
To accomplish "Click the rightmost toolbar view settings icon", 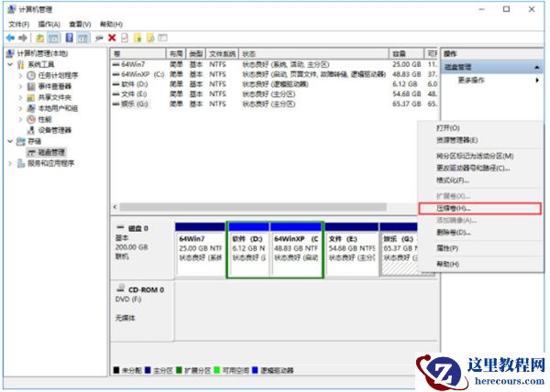I will click(162, 38).
